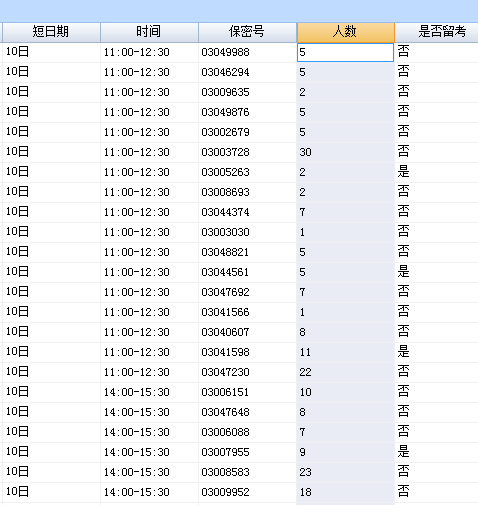This screenshot has width=478, height=505.
Task: Click the 人数 cell showing 11
Action: click(345, 352)
